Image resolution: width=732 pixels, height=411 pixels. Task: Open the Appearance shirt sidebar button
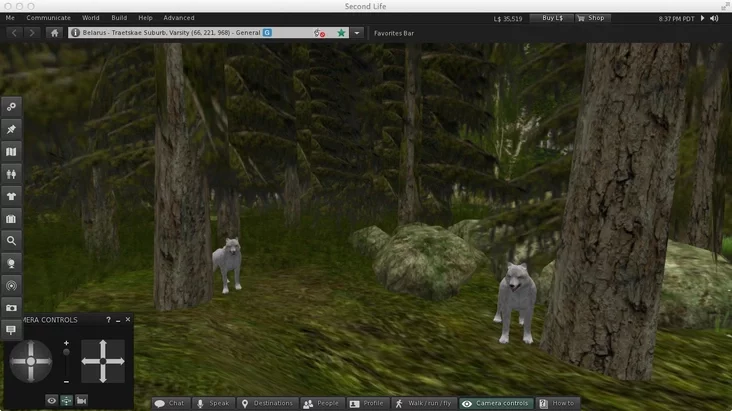click(x=11, y=196)
